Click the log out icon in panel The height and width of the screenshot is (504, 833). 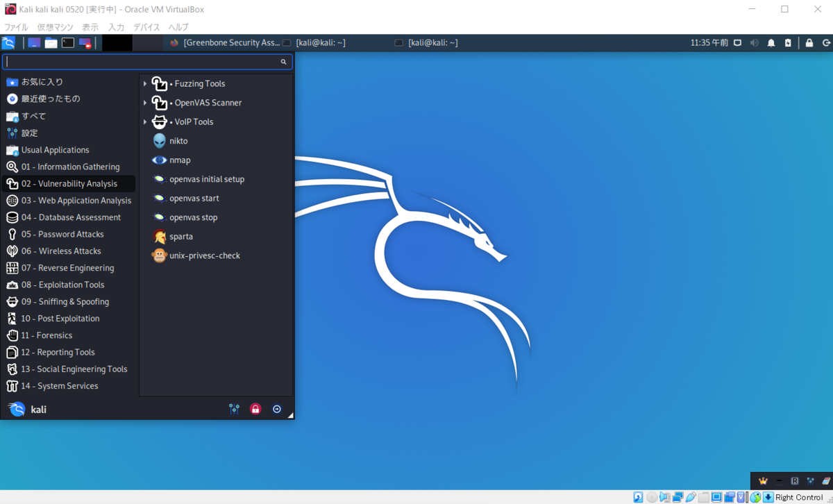826,42
